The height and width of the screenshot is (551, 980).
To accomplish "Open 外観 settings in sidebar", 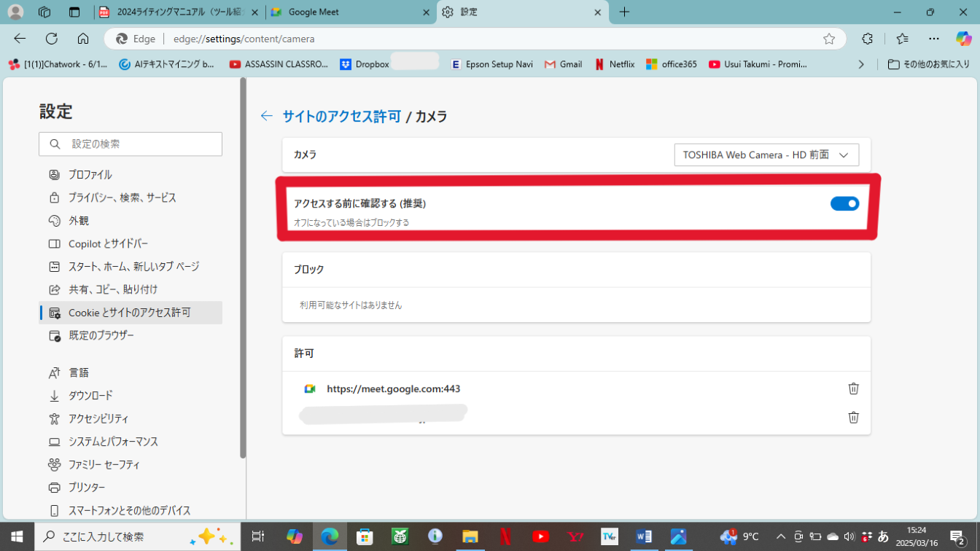I will (78, 221).
